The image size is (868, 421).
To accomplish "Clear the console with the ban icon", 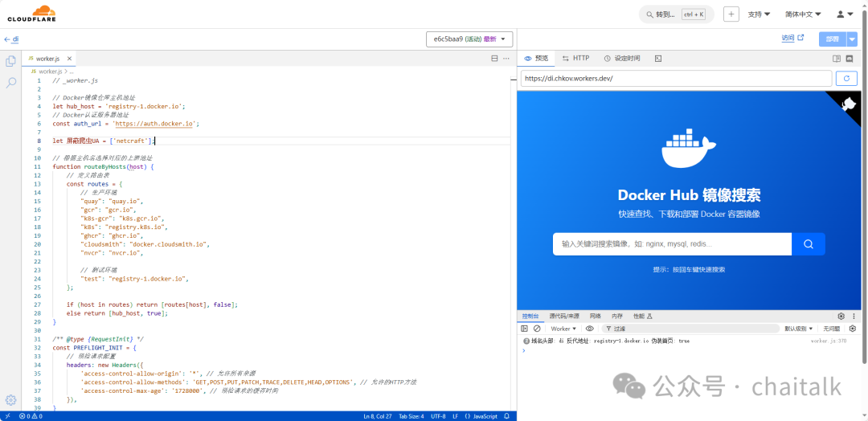I will click(536, 329).
